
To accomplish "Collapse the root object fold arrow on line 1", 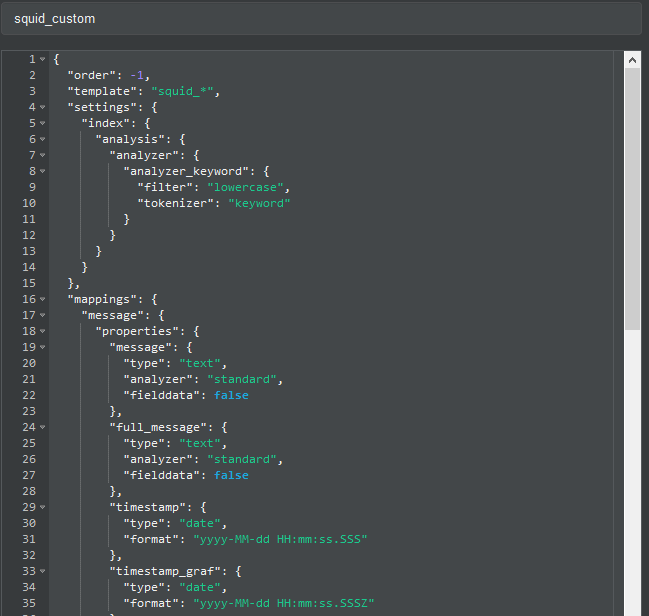I will (x=43, y=59).
